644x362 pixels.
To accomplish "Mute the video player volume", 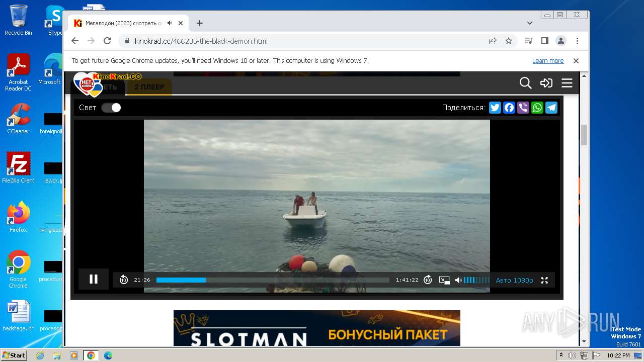I will tap(458, 280).
